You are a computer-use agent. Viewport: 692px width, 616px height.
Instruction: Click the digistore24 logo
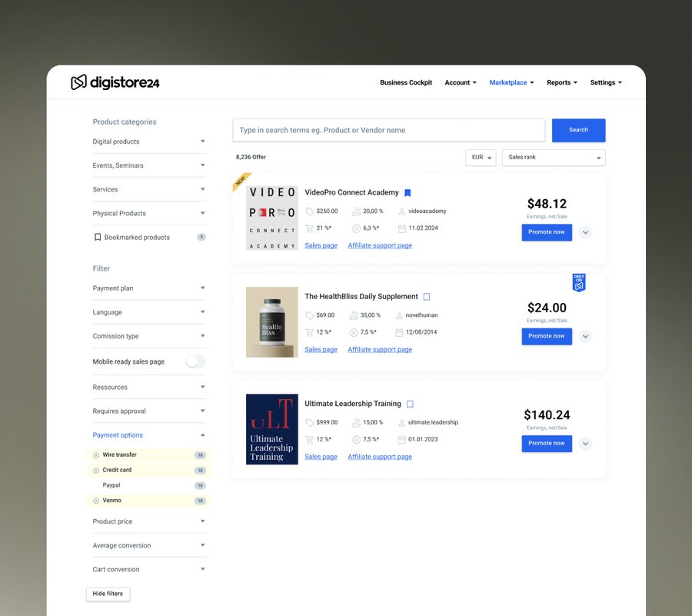115,82
